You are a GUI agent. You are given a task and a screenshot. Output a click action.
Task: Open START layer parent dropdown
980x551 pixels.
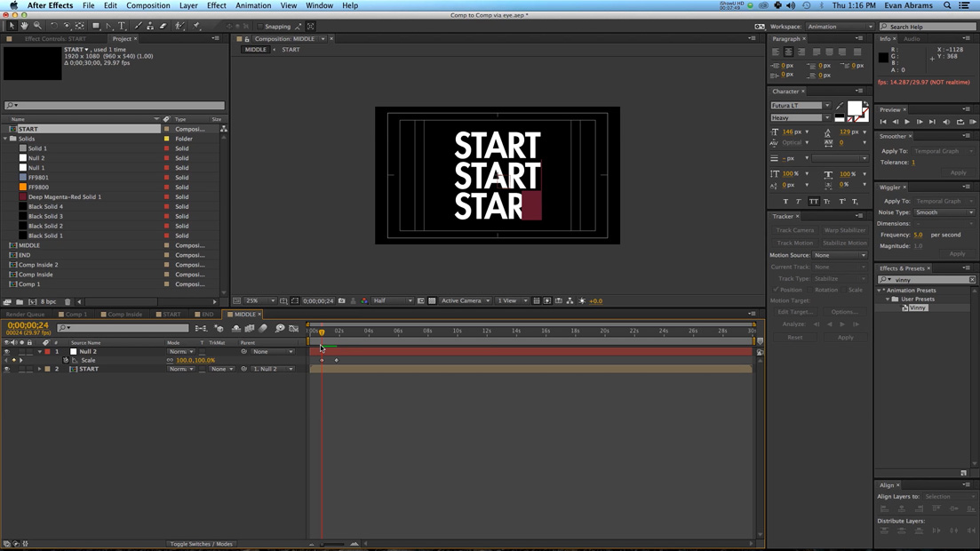tap(273, 369)
